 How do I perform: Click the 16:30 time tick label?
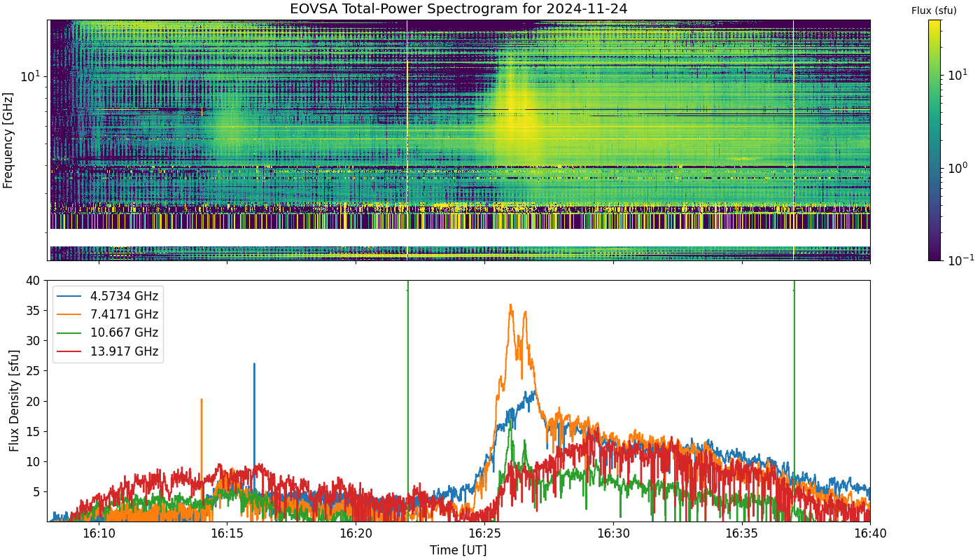click(x=613, y=533)
